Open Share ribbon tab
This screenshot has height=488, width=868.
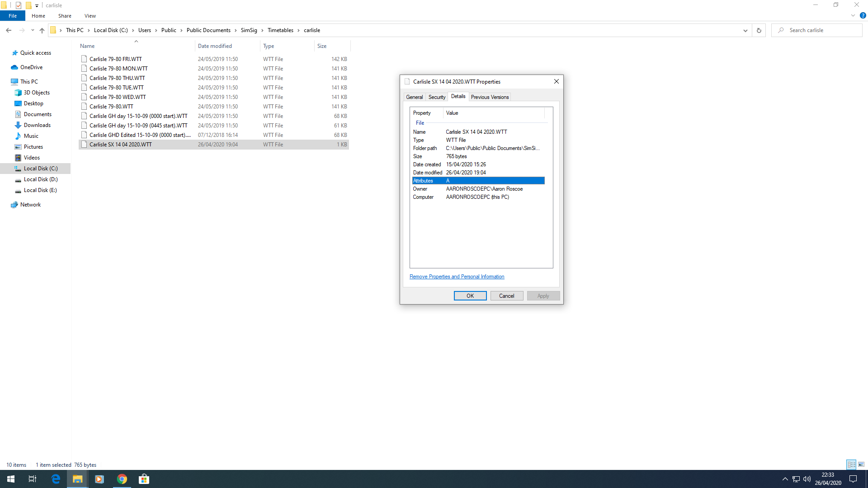coord(65,16)
